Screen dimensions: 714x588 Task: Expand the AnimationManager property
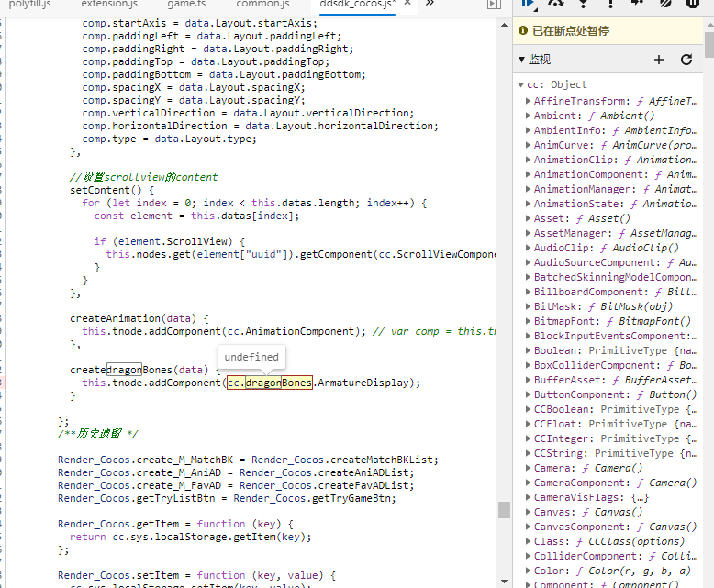pos(528,189)
